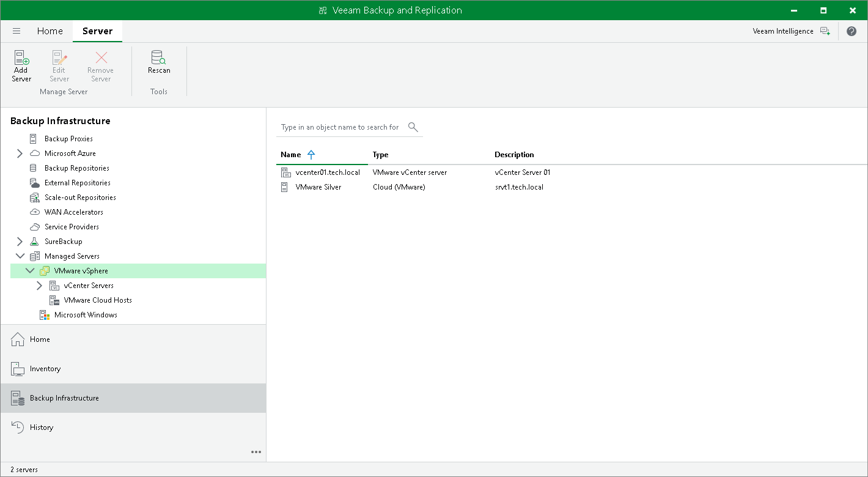Sort list by Name column header
868x477 pixels.
291,155
